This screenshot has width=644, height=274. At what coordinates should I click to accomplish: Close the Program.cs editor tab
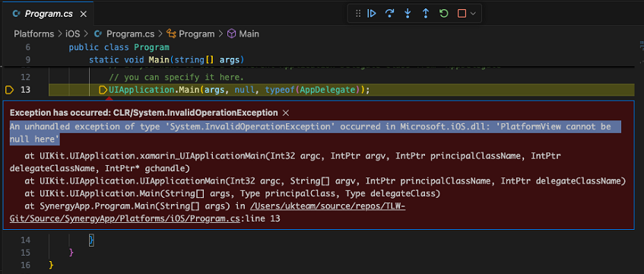[83, 14]
